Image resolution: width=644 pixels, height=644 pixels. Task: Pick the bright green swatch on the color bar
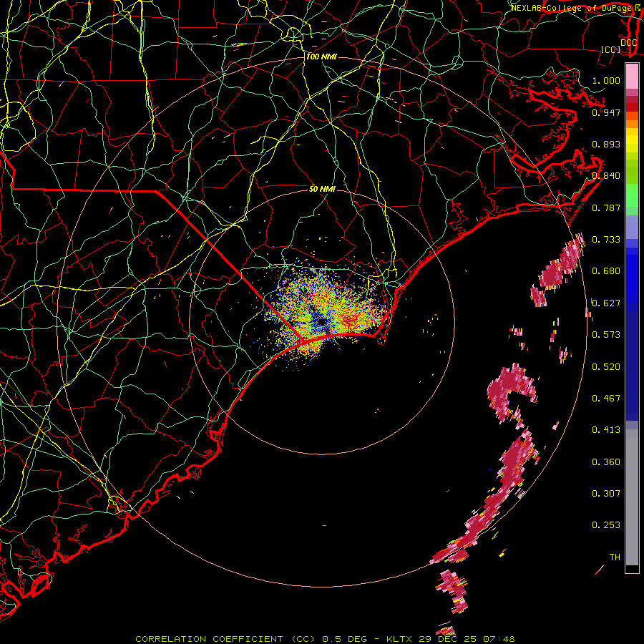(x=632, y=195)
